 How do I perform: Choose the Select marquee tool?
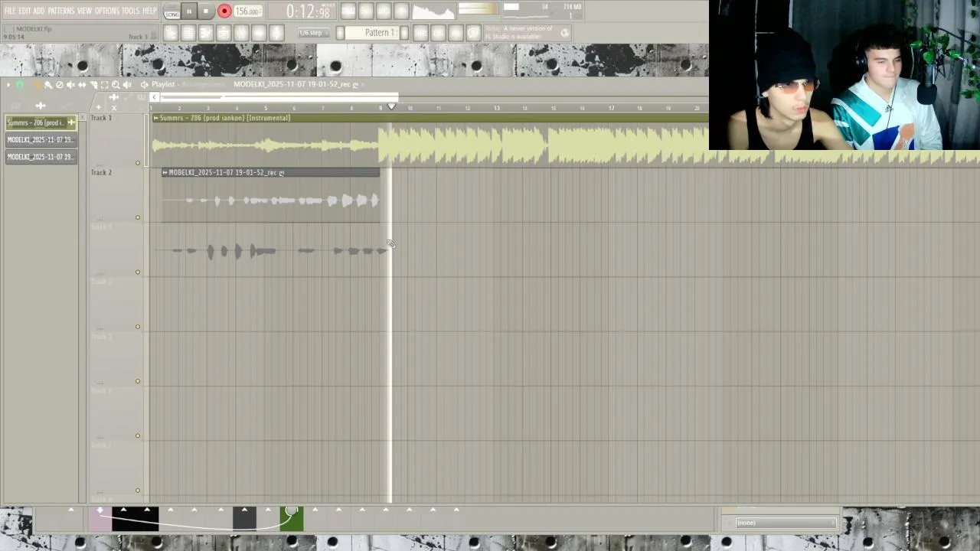tap(104, 85)
